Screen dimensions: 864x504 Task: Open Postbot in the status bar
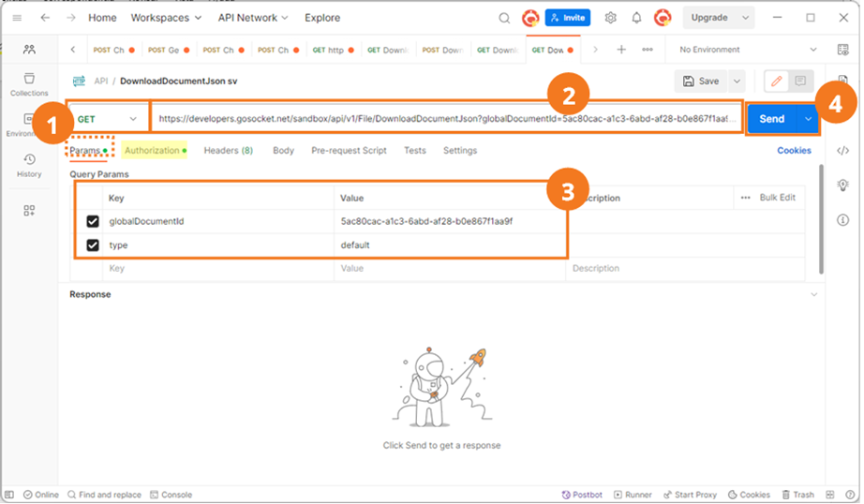[x=582, y=495]
